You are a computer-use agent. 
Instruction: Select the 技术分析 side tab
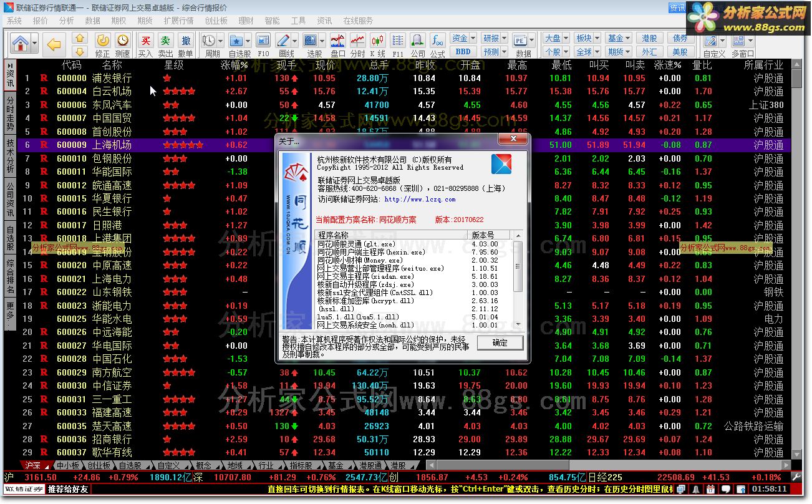(10, 156)
